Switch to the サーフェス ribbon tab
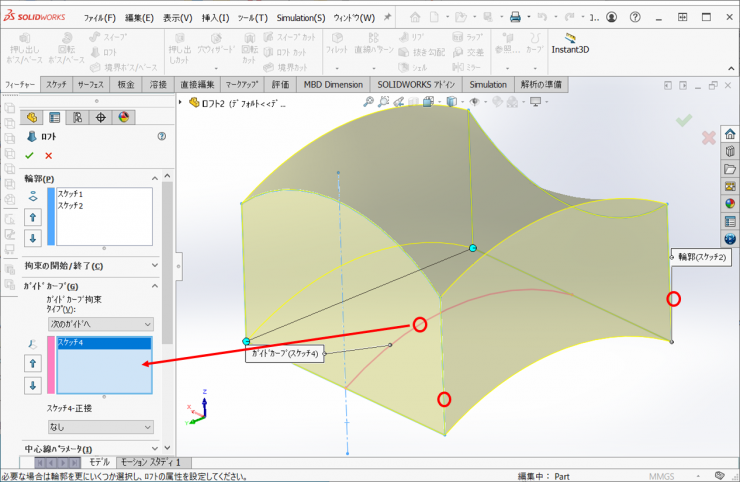This screenshot has width=740, height=482. (90, 85)
